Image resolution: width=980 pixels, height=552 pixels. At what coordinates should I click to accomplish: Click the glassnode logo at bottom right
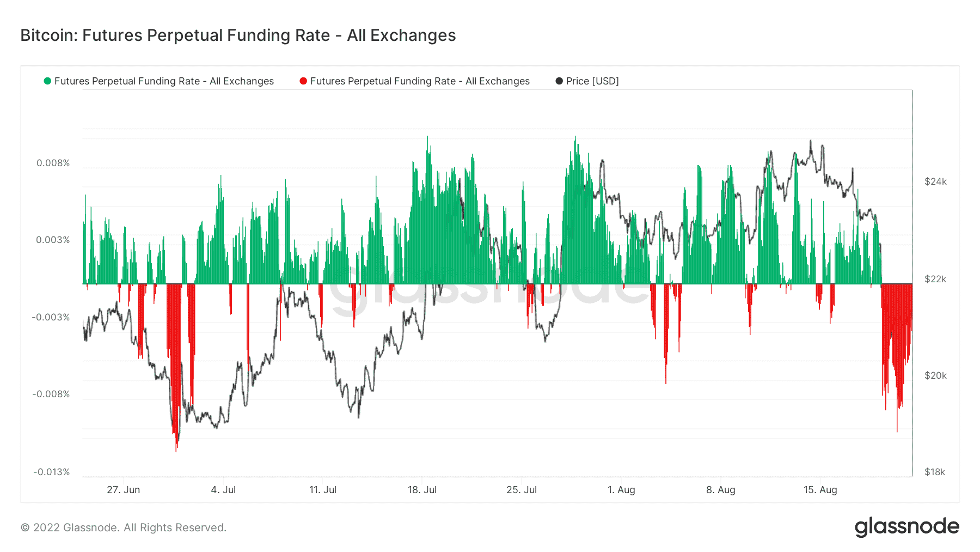906,527
